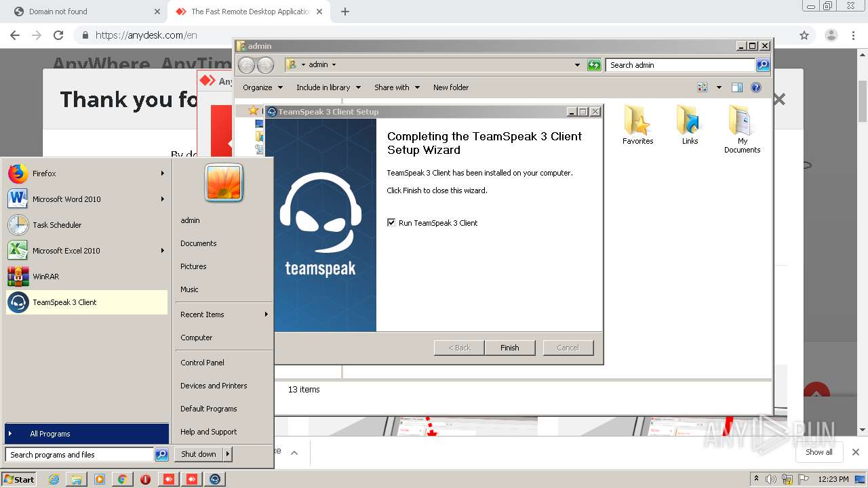Click Explorer search magnifier button
Screen dimensions: 868x488
(763, 65)
